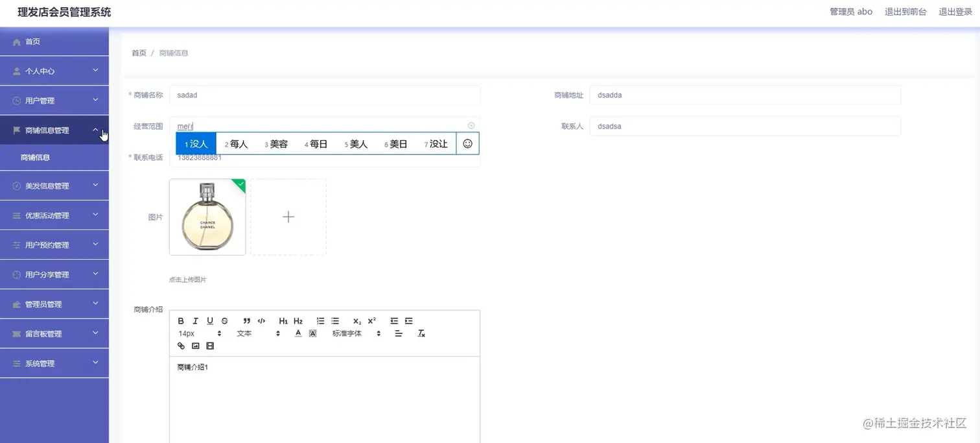
Task: Open the 文本 heading style dropdown
Action: click(x=259, y=333)
